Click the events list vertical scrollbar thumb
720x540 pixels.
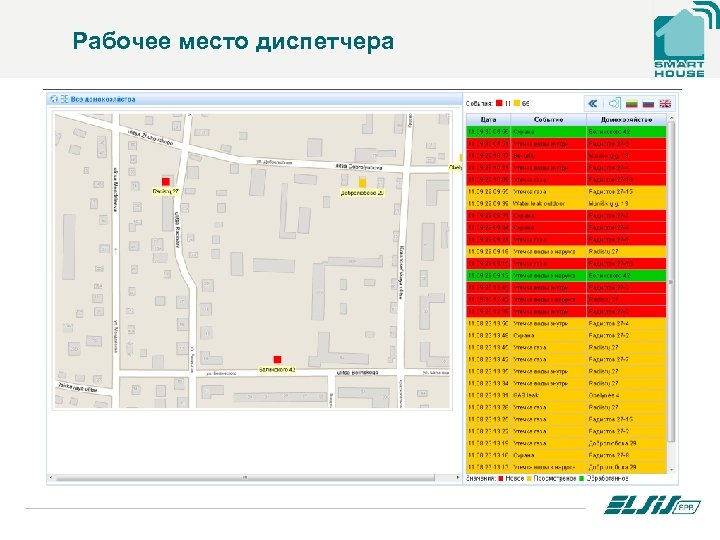tap(671, 282)
